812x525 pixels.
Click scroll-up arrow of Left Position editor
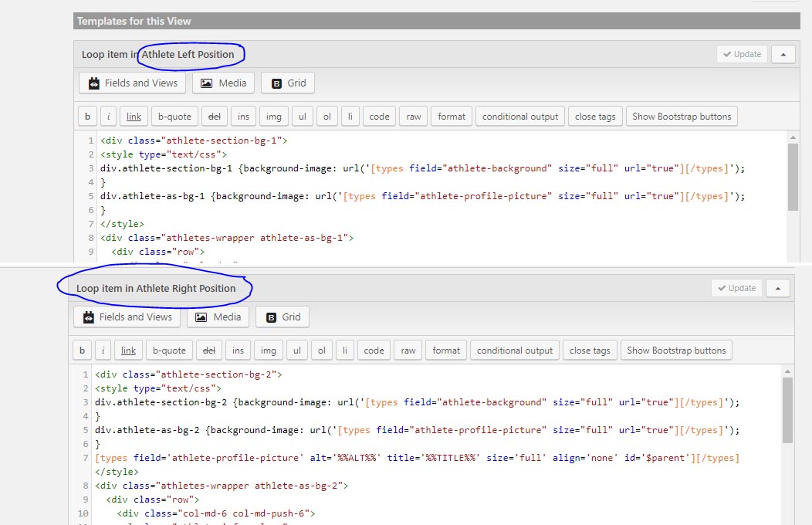(x=793, y=137)
